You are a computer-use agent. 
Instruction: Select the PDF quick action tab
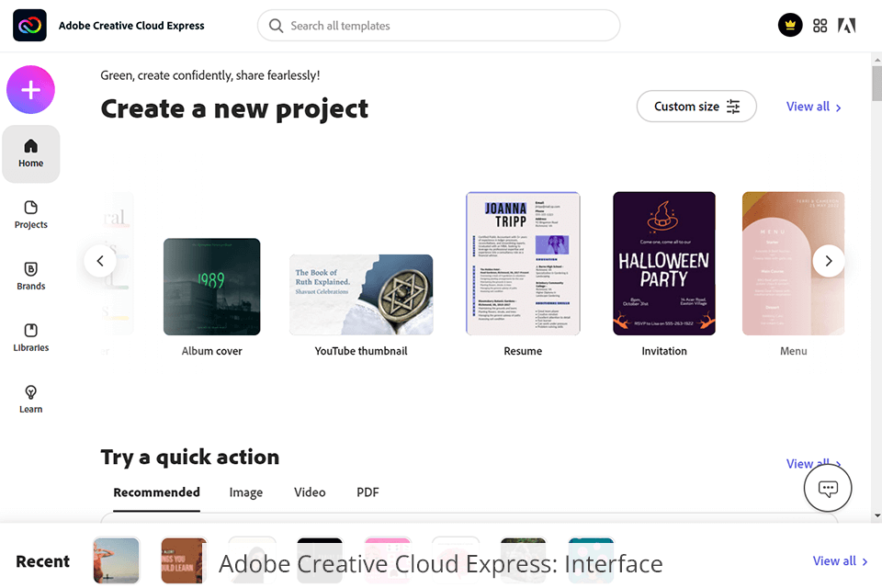367,492
